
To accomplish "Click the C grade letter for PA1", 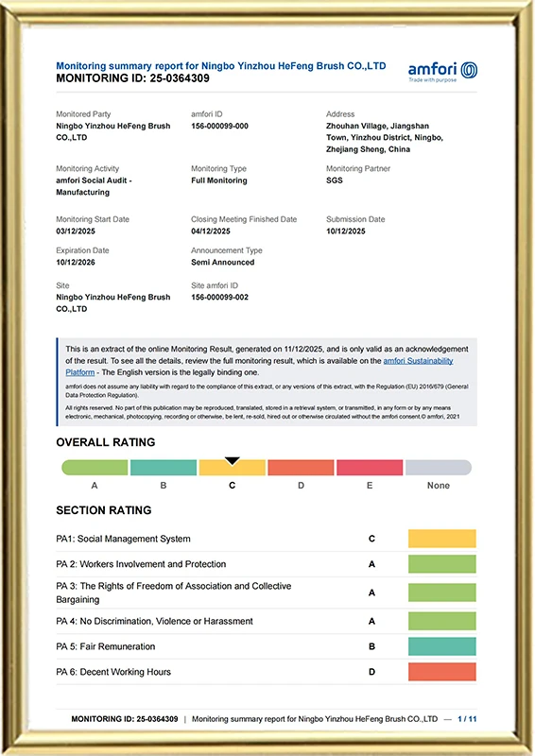I will (x=371, y=539).
